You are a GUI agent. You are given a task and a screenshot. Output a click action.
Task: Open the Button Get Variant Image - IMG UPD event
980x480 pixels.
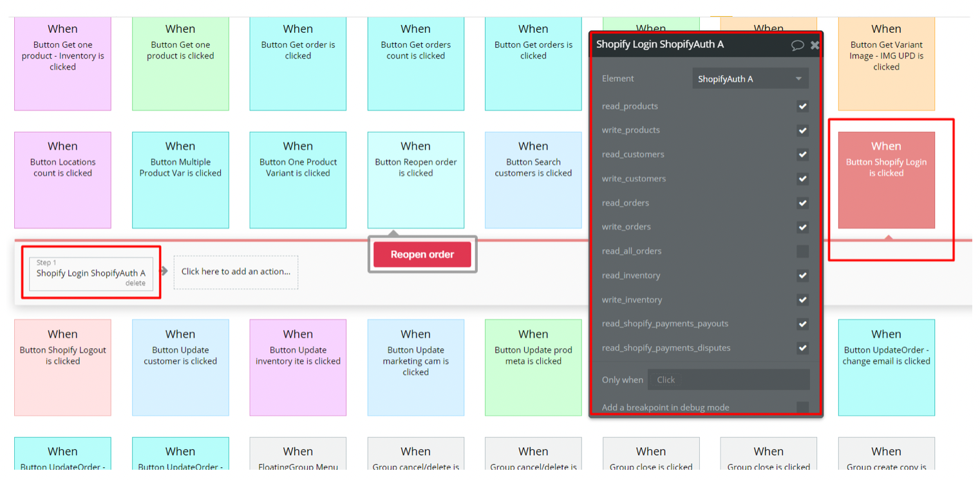886,63
